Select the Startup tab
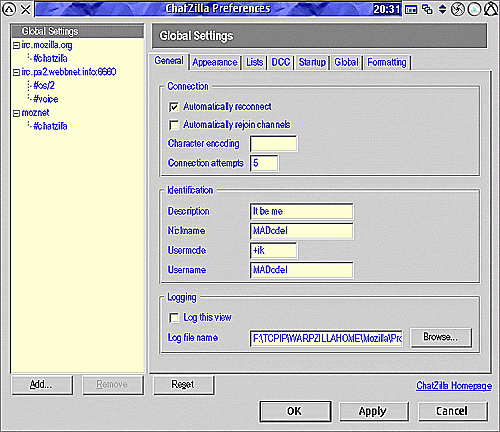The image size is (500, 432). coord(312,62)
